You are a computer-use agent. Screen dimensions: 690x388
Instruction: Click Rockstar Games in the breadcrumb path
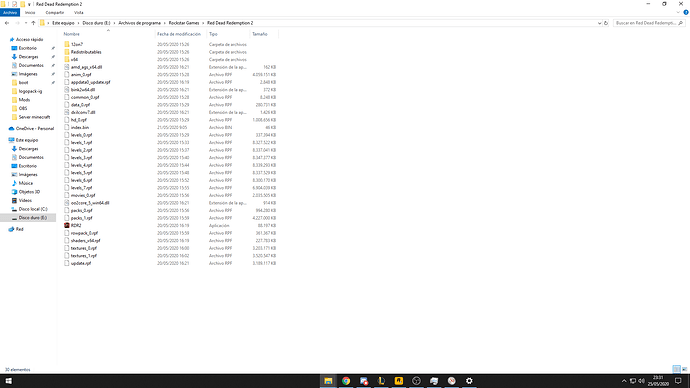click(184, 23)
